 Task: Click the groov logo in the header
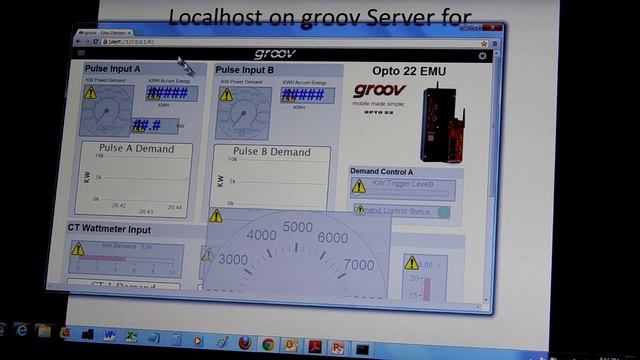[x=275, y=54]
